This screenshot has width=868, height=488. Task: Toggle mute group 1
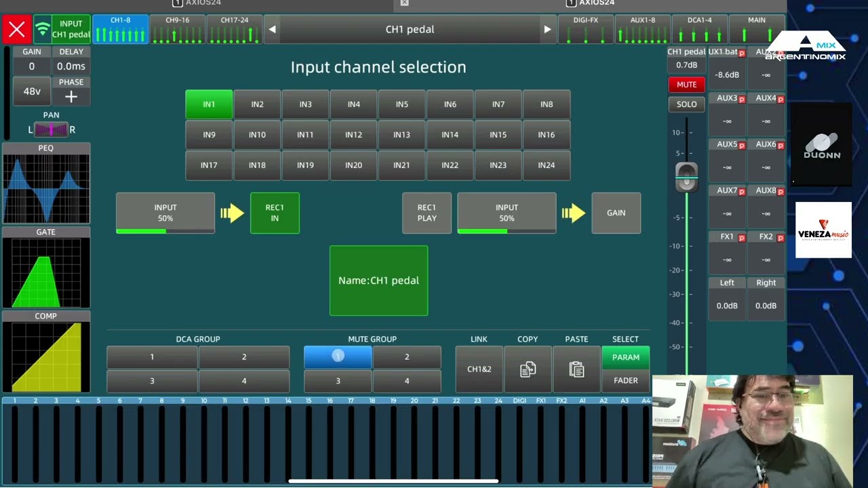coord(338,357)
